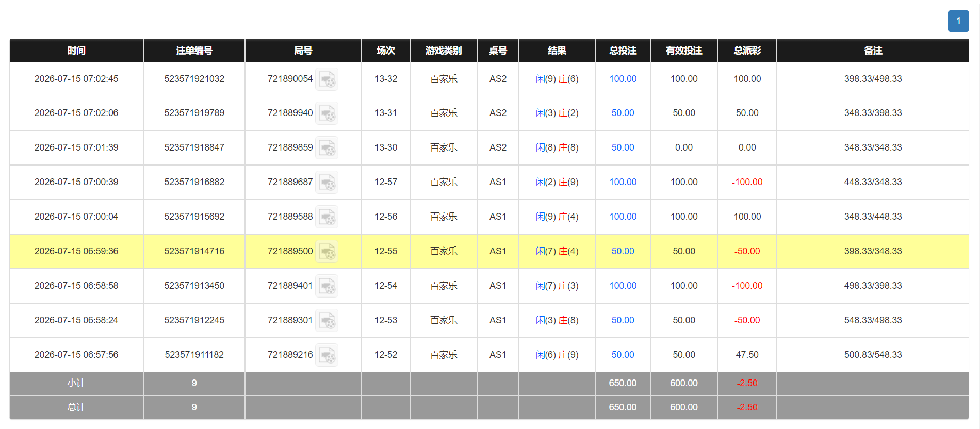Open video replay icon for round 721889859
The height and width of the screenshot is (429, 980).
(x=327, y=147)
